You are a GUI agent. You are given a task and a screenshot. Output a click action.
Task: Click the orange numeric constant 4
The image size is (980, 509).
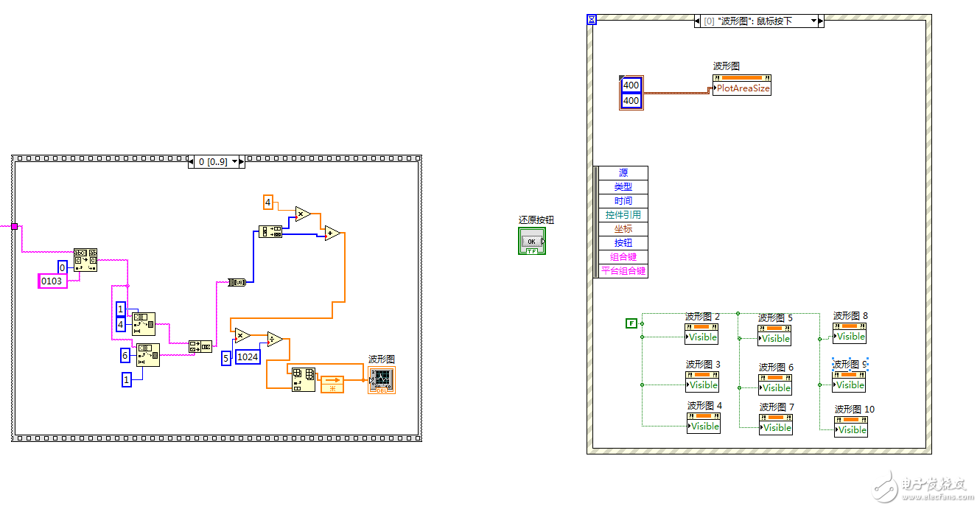coord(268,202)
